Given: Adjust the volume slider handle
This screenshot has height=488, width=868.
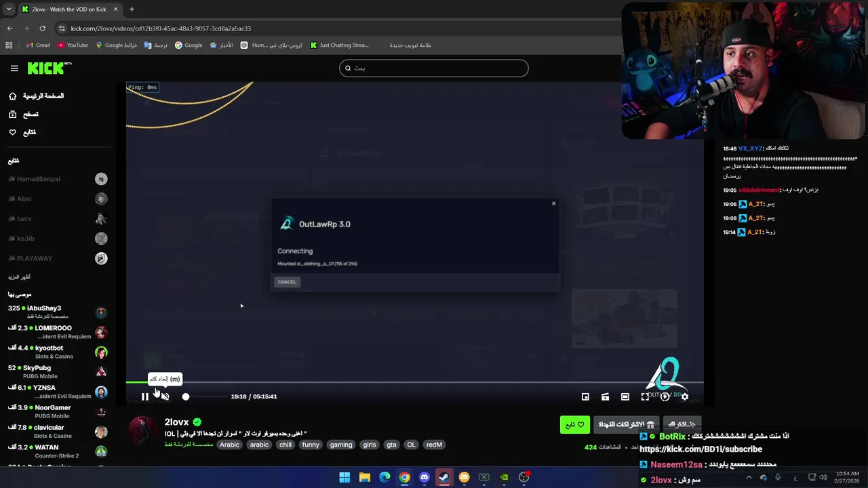Looking at the screenshot, I should [x=186, y=396].
